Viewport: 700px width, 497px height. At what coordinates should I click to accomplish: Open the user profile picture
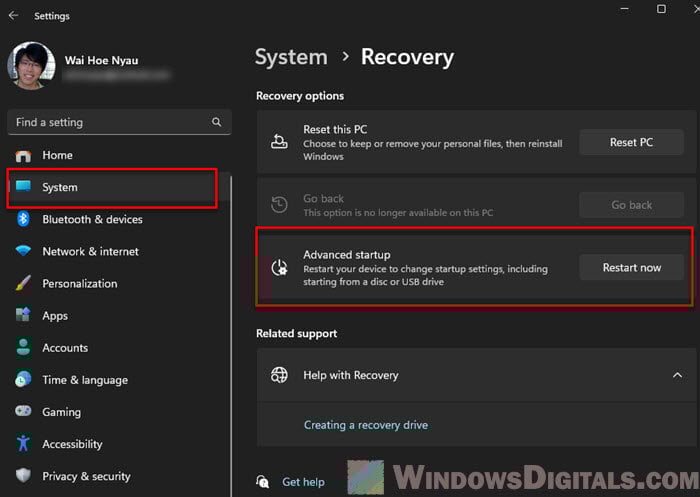coord(31,65)
